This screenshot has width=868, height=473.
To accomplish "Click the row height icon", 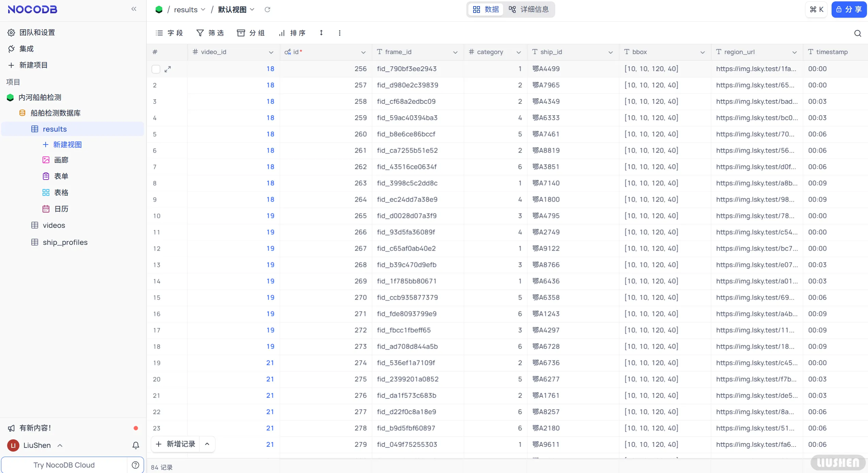I will coord(321,33).
